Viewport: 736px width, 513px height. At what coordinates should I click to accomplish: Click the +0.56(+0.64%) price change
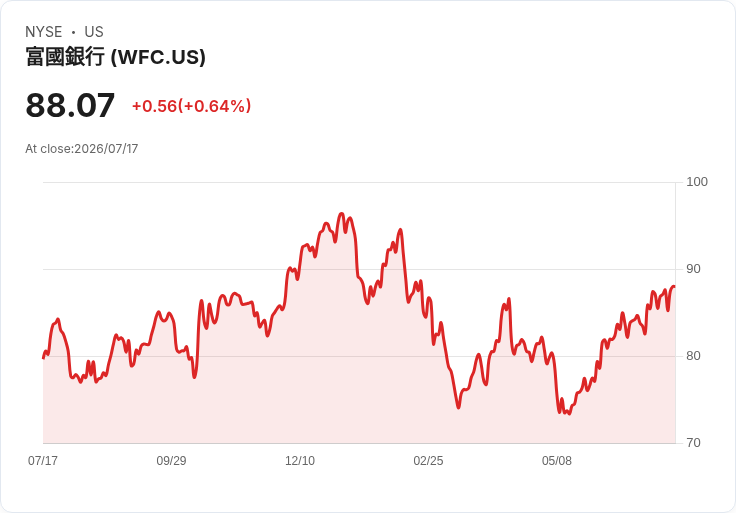(192, 106)
